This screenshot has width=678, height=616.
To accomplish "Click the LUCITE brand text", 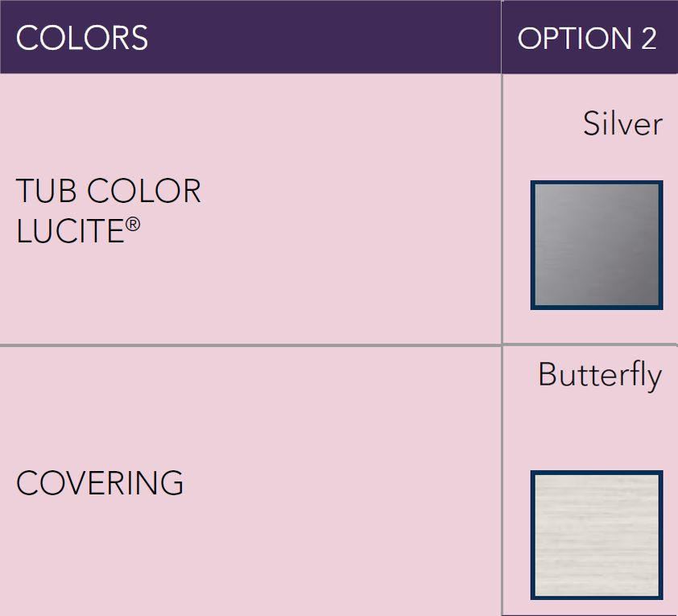I will tap(71, 230).
